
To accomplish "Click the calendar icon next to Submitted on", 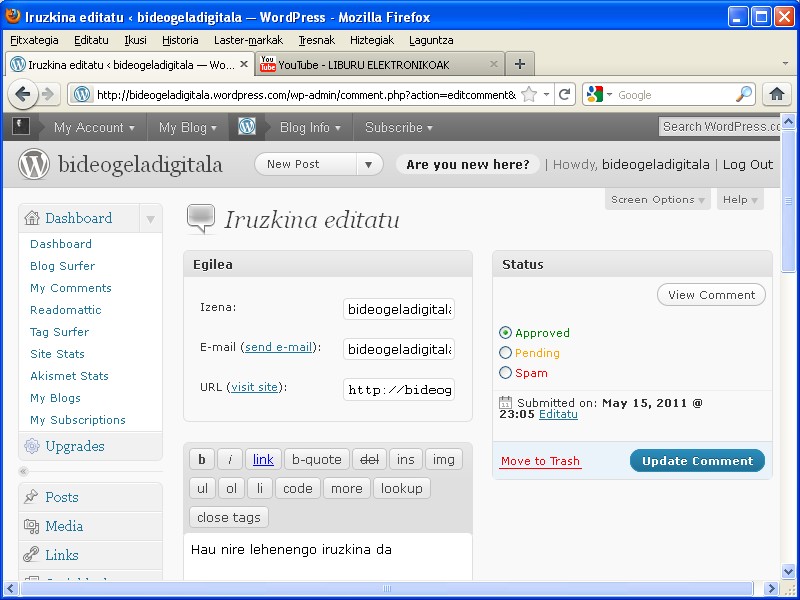I will (505, 403).
